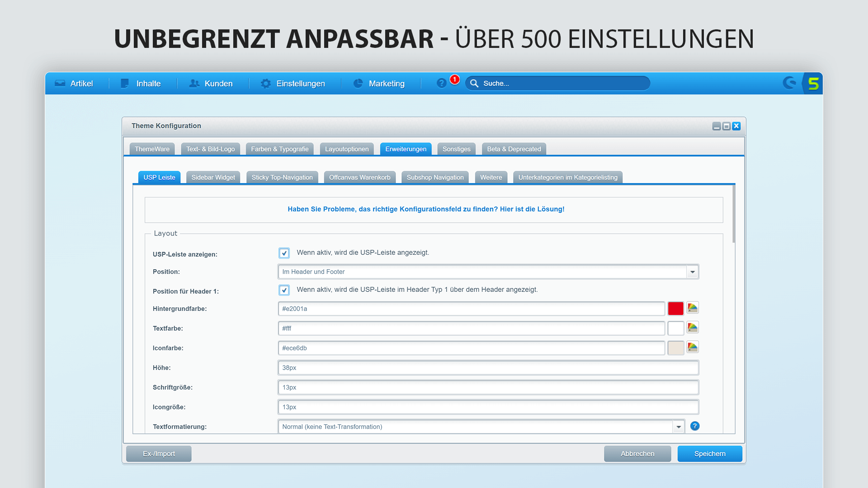Click the Marketing globe icon
Screen dimensions: 868x488
(358, 83)
